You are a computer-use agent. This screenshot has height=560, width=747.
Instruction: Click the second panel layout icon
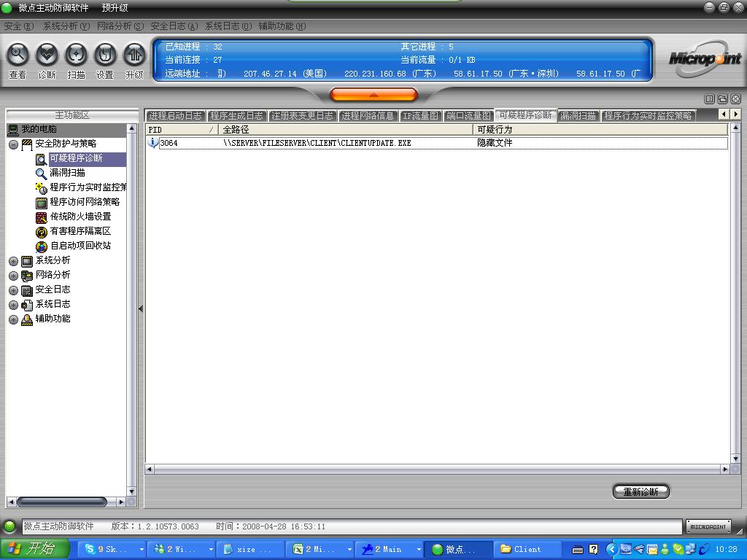coord(722,98)
